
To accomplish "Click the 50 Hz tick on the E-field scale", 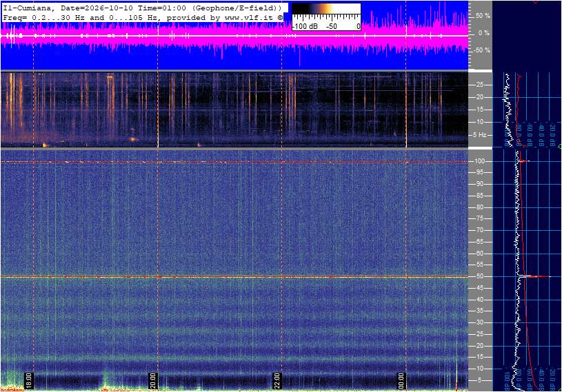I will pyautogui.click(x=479, y=276).
